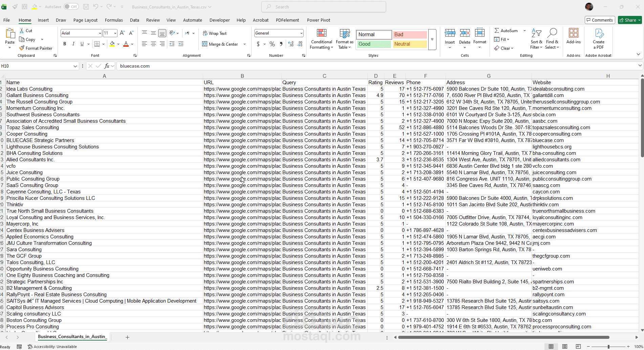Apply the fill color swatch
Screen dimensions: 644x350
coord(112,44)
